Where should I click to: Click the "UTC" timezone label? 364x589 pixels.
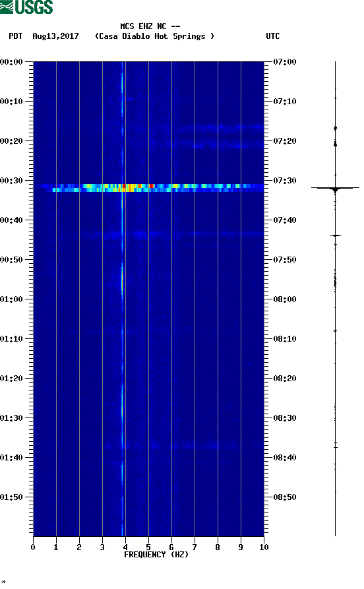(273, 36)
